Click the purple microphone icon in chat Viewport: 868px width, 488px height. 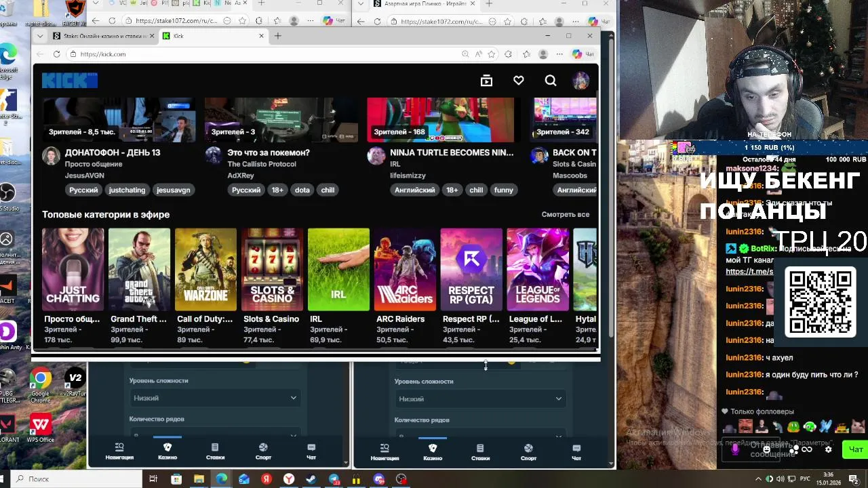click(736, 449)
